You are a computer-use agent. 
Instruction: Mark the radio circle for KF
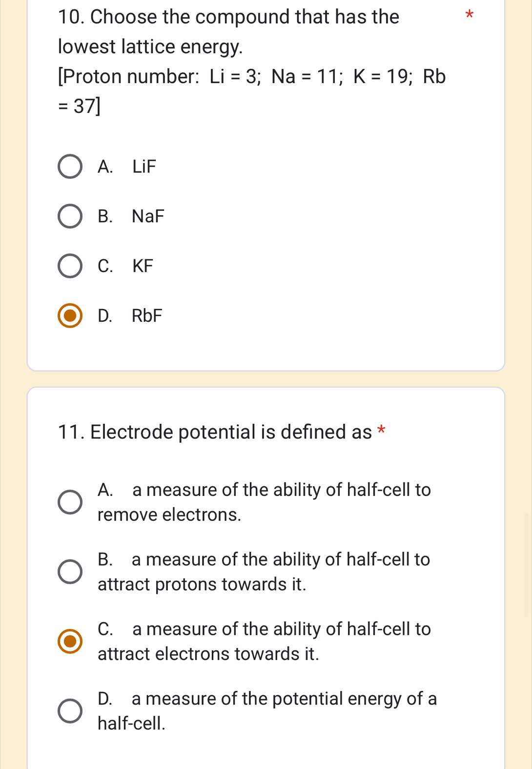point(70,266)
